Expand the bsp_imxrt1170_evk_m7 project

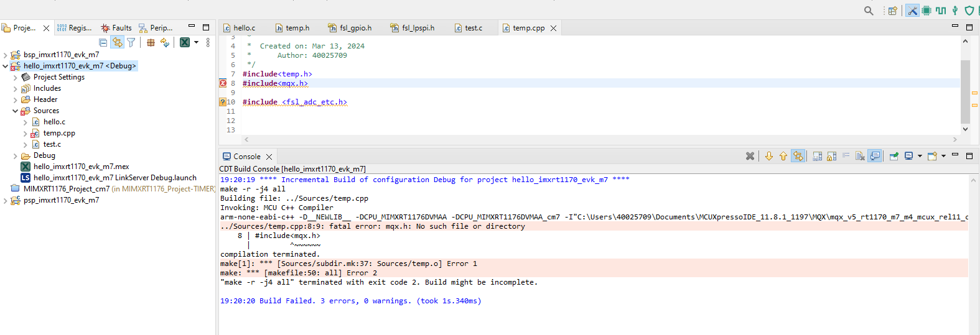[x=6, y=55]
